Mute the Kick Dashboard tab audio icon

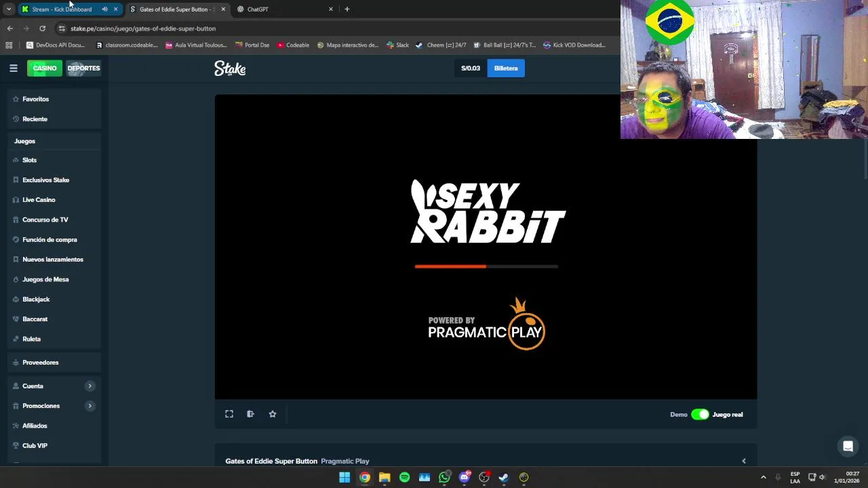(104, 9)
